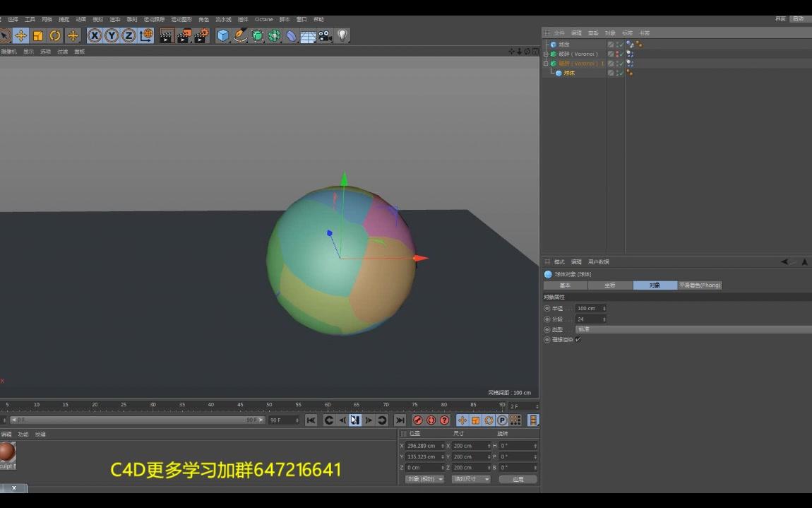
Task: Click radius field showing 100 cm
Action: point(591,308)
